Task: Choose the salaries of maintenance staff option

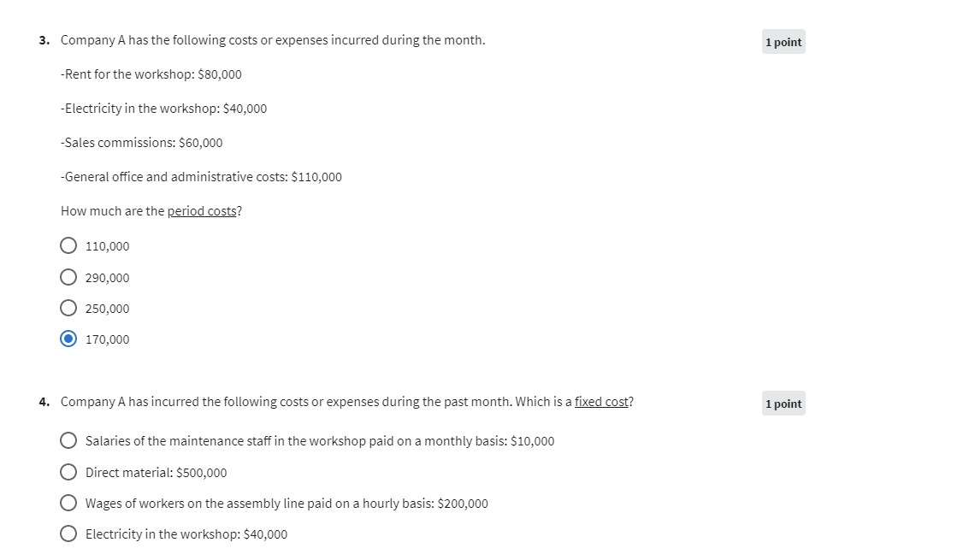Action: (68, 440)
